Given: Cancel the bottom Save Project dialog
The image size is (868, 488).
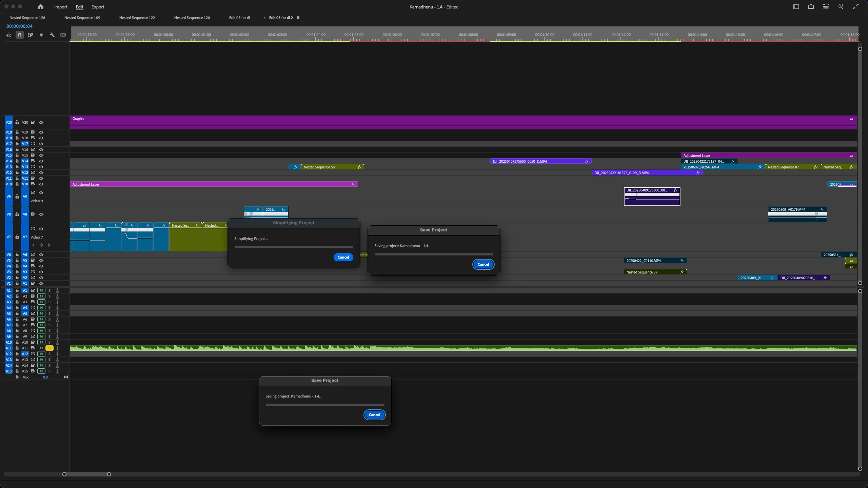Looking at the screenshot, I should pyautogui.click(x=374, y=415).
